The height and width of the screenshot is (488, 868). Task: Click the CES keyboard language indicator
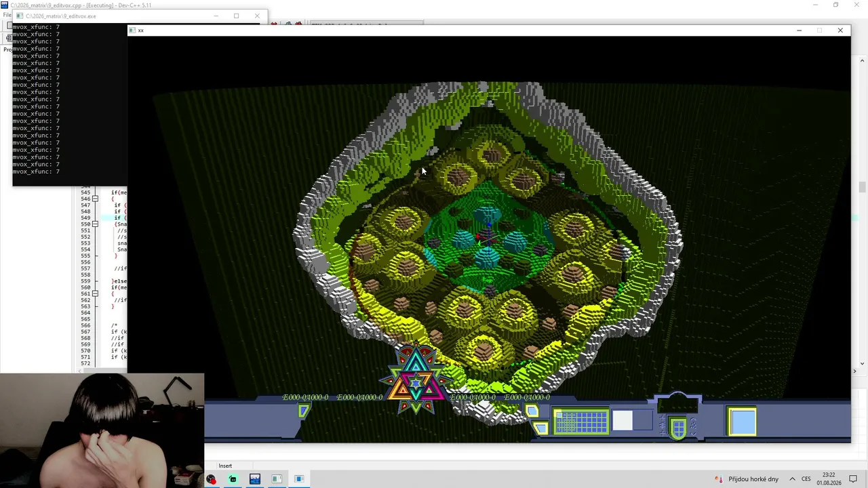click(806, 479)
